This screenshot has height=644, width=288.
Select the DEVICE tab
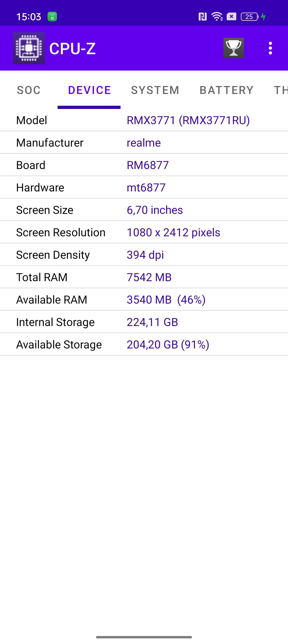click(x=89, y=90)
